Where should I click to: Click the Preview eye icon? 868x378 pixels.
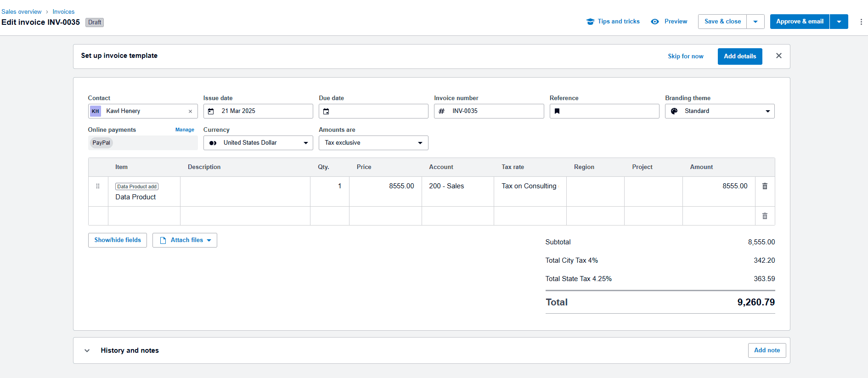click(x=655, y=22)
